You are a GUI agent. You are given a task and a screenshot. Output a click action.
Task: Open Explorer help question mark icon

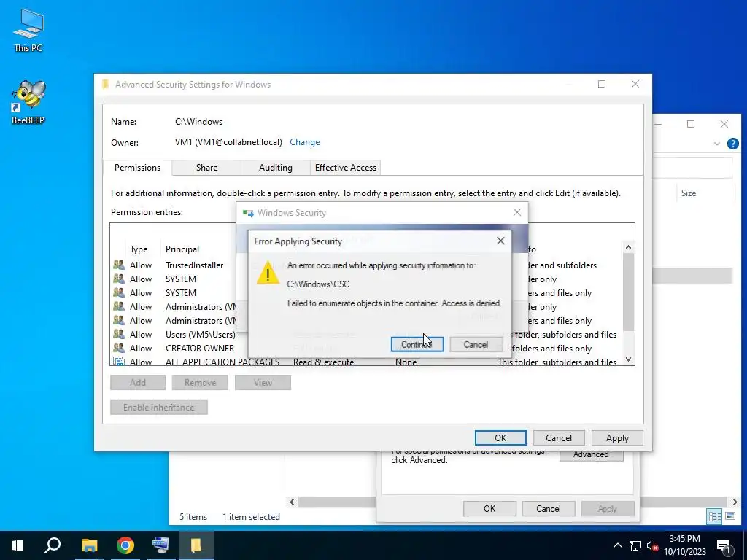732,144
